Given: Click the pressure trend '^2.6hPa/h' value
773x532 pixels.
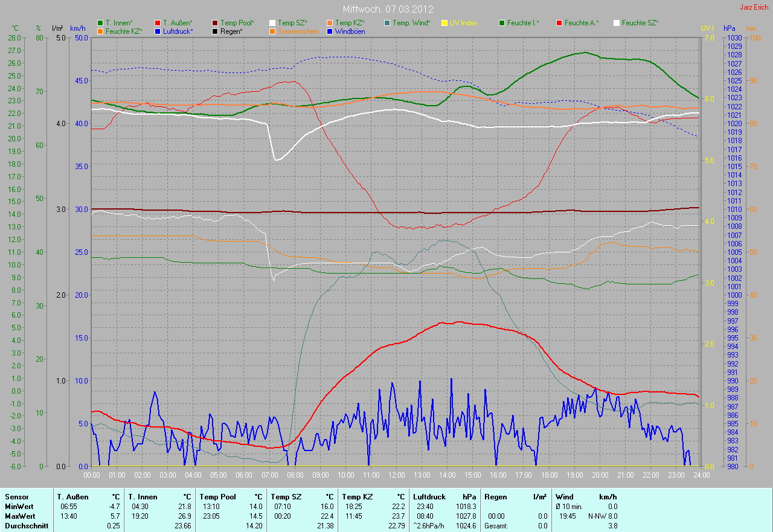Looking at the screenshot, I should [430, 526].
